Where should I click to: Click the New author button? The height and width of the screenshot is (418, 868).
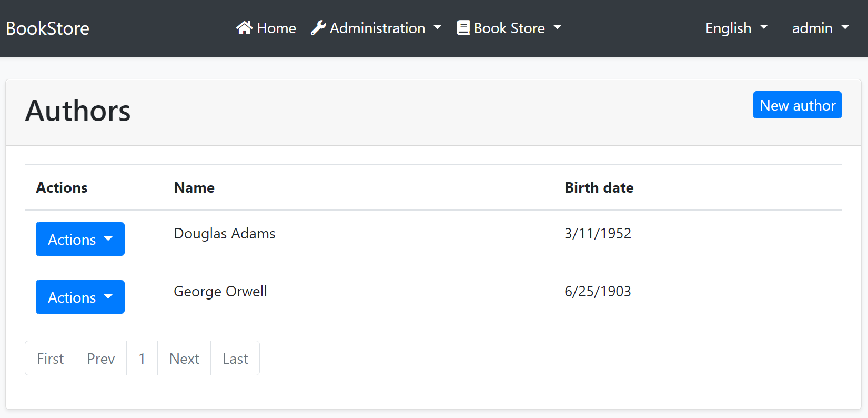click(797, 105)
